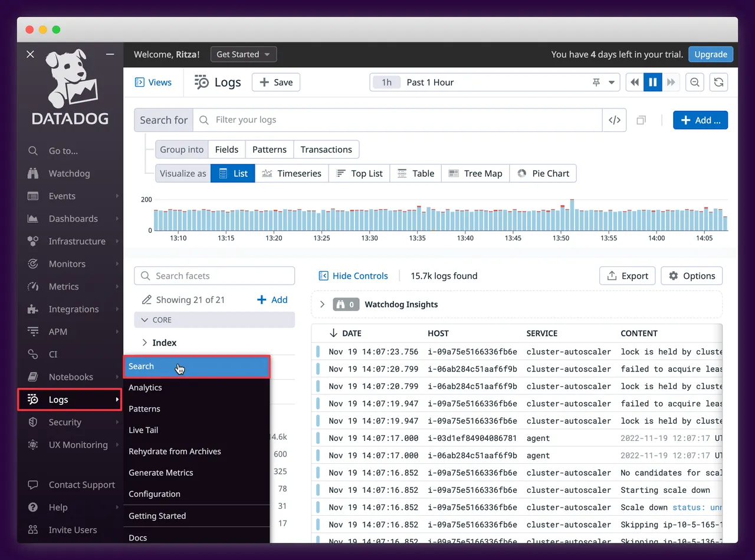Group logs into Transactions
This screenshot has height=560, width=755.
(326, 150)
